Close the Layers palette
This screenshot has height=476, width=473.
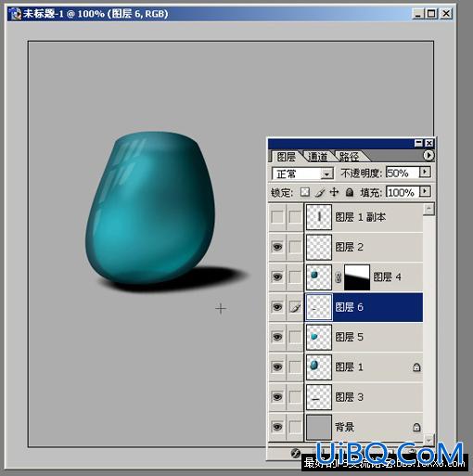click(x=429, y=143)
